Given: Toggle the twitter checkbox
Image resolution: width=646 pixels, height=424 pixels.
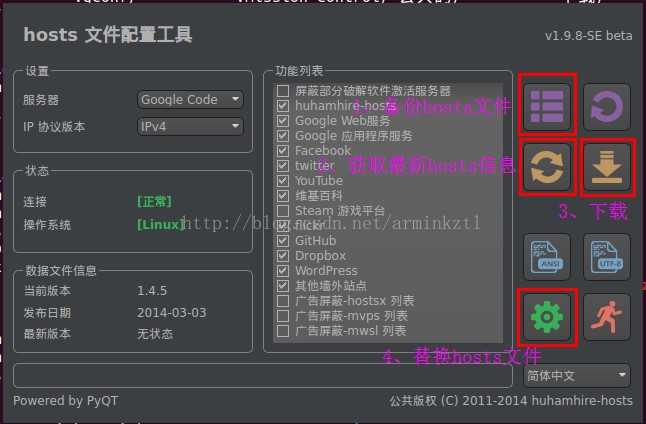Looking at the screenshot, I should pos(283,166).
